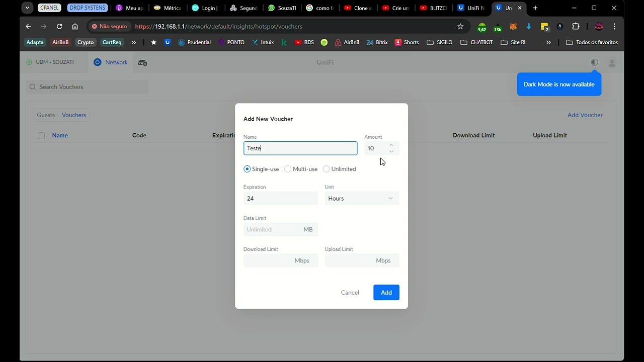This screenshot has height=362, width=644.
Task: Open the Crypto bookmark group
Action: pos(86,42)
